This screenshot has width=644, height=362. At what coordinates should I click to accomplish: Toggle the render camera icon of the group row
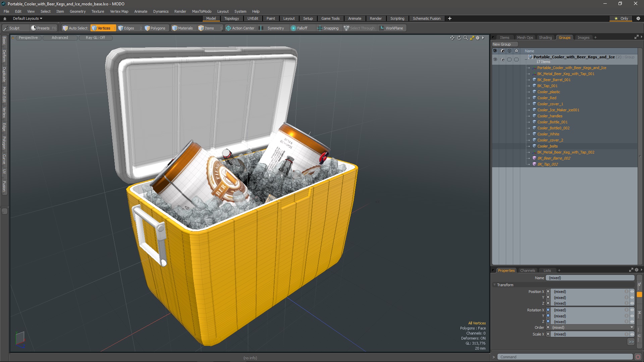(x=502, y=59)
